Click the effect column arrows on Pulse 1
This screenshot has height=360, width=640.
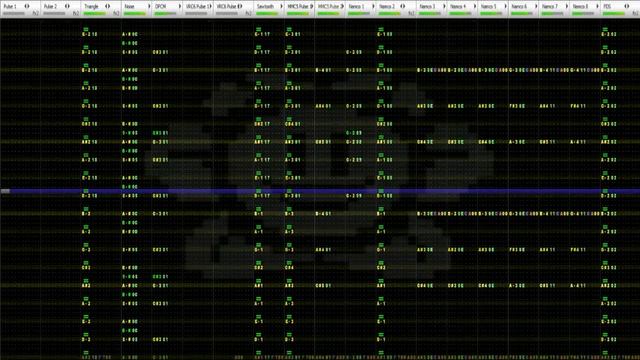27,6
